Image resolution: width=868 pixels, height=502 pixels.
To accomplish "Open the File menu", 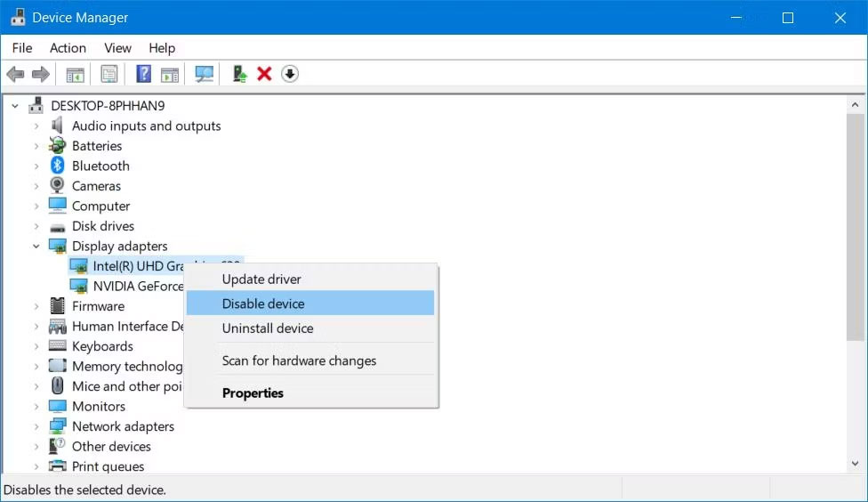I will (22, 48).
